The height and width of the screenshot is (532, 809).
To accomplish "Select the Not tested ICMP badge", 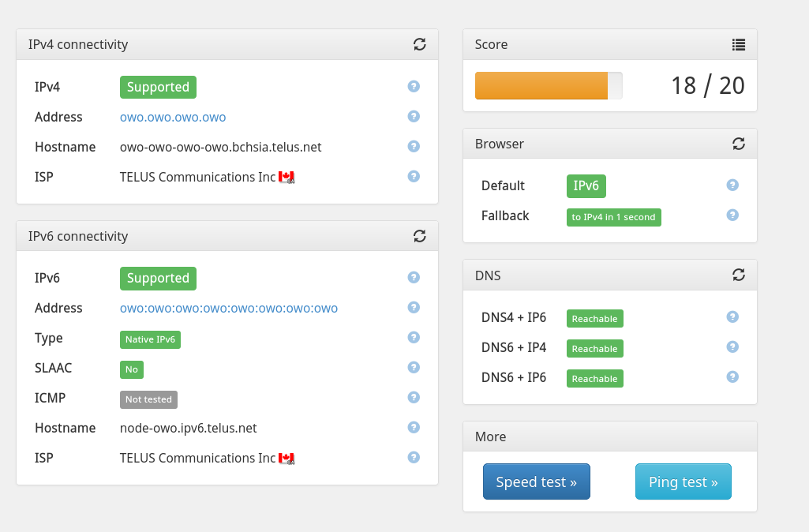I will pos(148,399).
